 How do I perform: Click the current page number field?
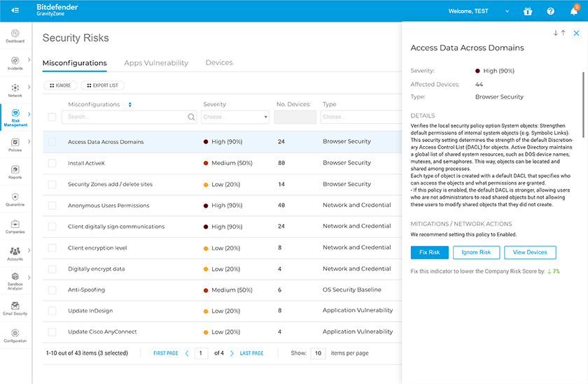point(202,353)
